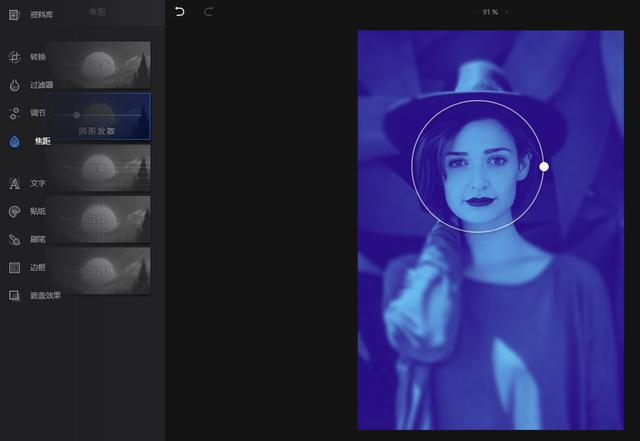Screen dimensions: 640x441
Task: Click the 91 % zoom level indicator
Action: tap(490, 12)
